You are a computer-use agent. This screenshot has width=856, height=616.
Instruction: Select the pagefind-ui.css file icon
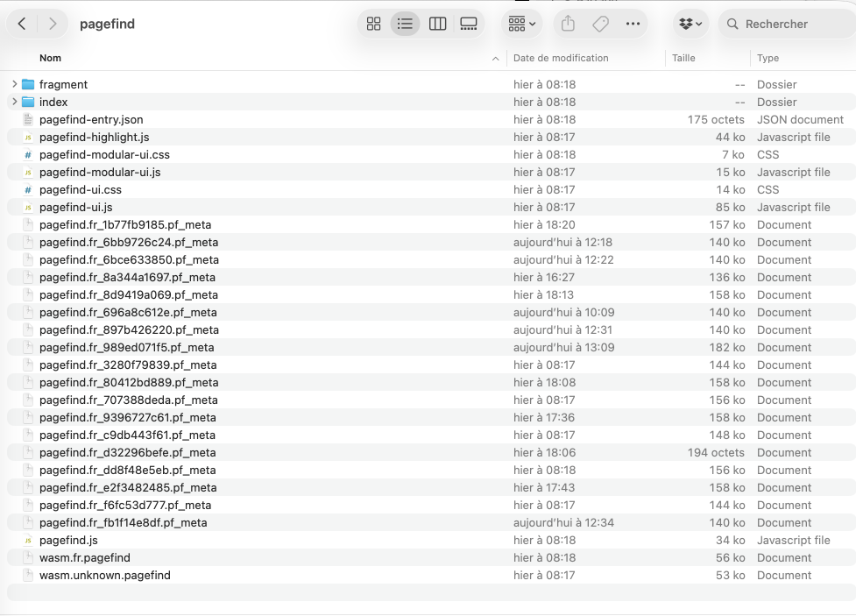[28, 189]
